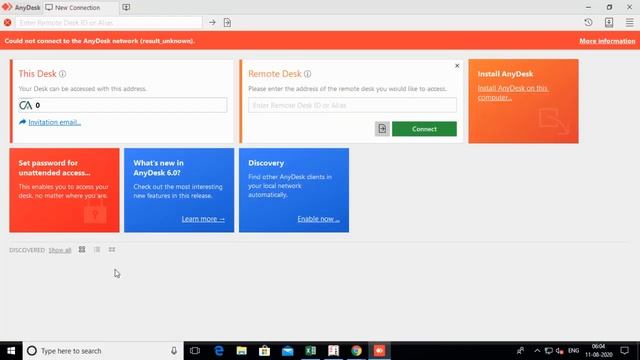
Task: Open the notification center icon
Action: click(x=624, y=351)
